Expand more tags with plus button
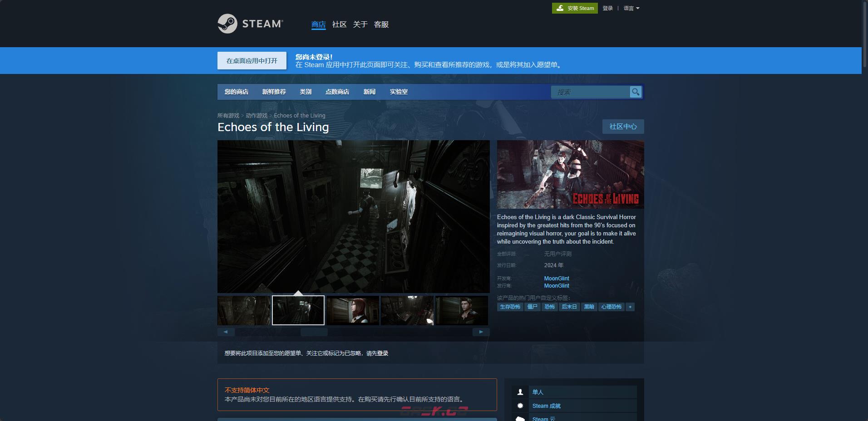The image size is (868, 421). point(630,307)
